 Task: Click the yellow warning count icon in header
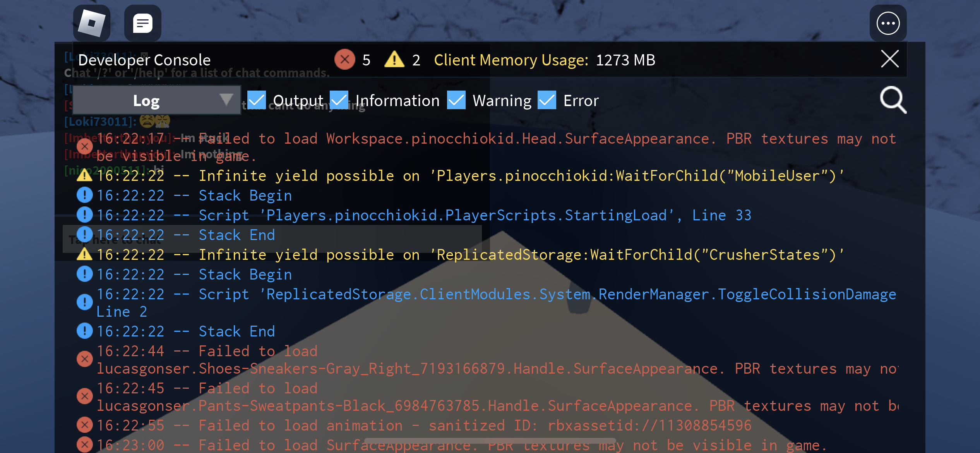pyautogui.click(x=394, y=60)
